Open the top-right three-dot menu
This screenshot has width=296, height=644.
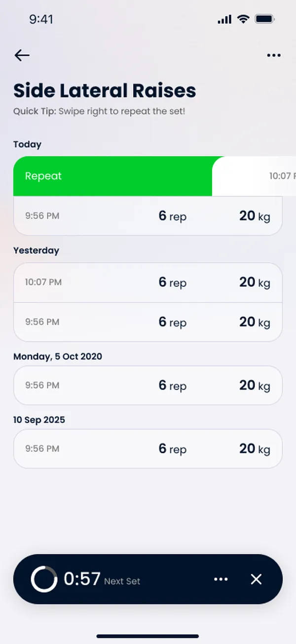pos(274,55)
